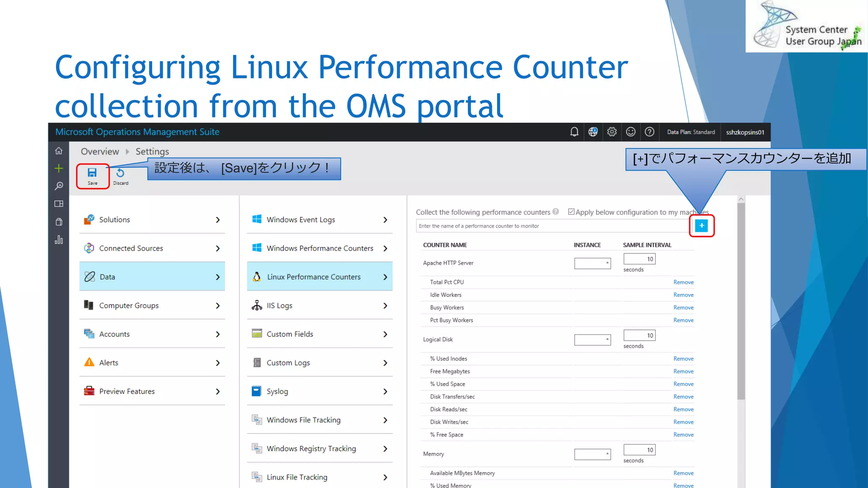Click the blue plus add counter button
The image size is (868, 488).
pos(701,226)
